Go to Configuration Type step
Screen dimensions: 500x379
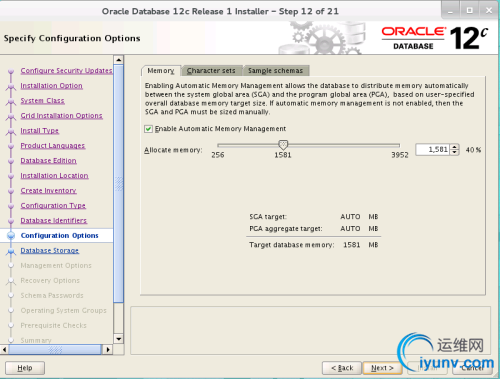pos(53,206)
